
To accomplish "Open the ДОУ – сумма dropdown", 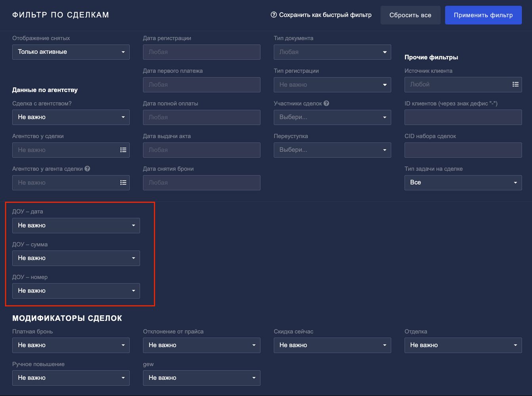I will click(76, 258).
